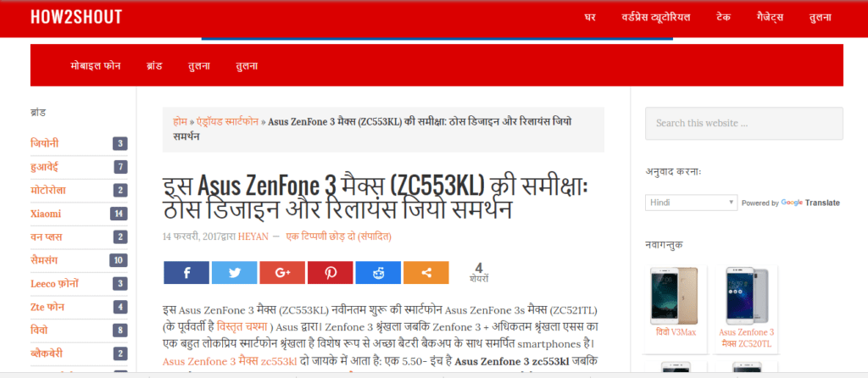
Task: Open the हुआवेई brand link
Action: click(x=44, y=167)
